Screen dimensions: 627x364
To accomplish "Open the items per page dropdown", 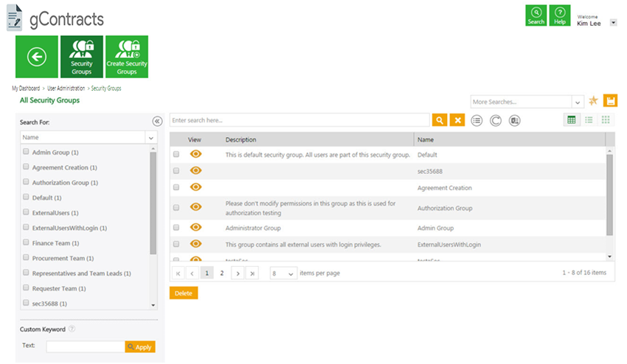I will (283, 273).
